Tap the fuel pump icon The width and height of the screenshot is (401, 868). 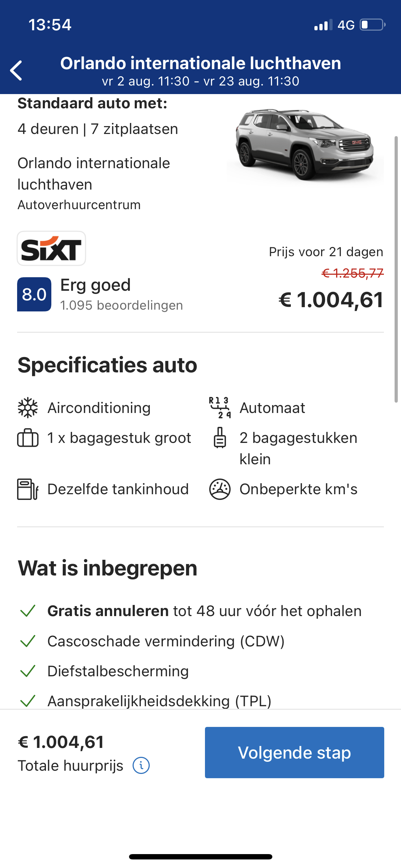coord(28,489)
